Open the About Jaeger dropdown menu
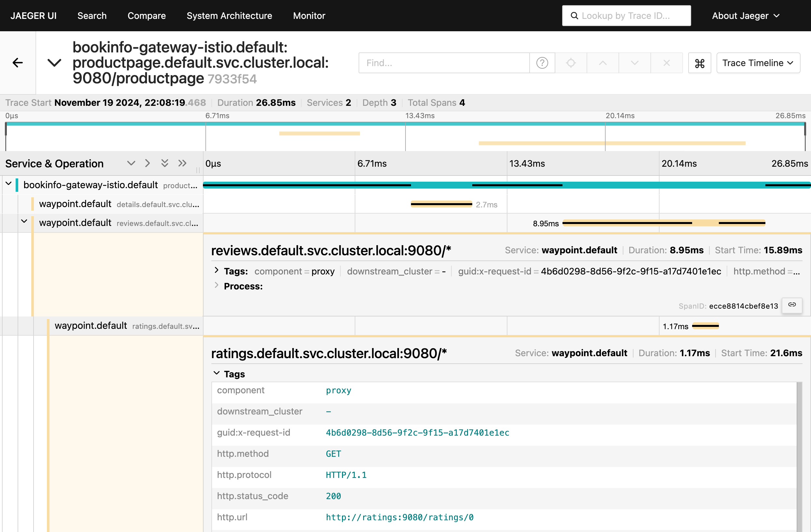Screen dimensions: 811x532 click(x=745, y=16)
